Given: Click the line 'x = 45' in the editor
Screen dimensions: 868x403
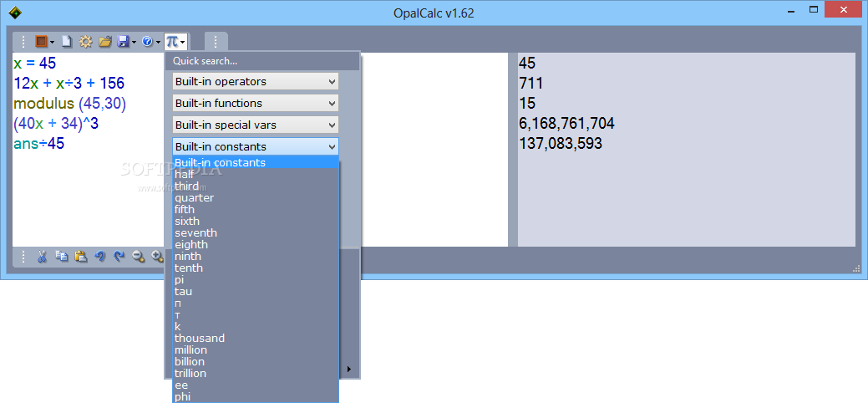Looking at the screenshot, I should pyautogui.click(x=35, y=63).
